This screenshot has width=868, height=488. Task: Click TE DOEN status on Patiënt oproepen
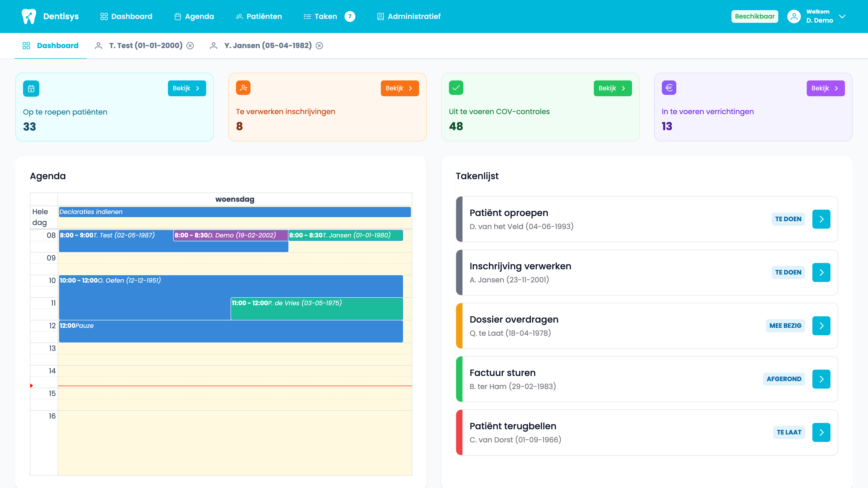(788, 219)
